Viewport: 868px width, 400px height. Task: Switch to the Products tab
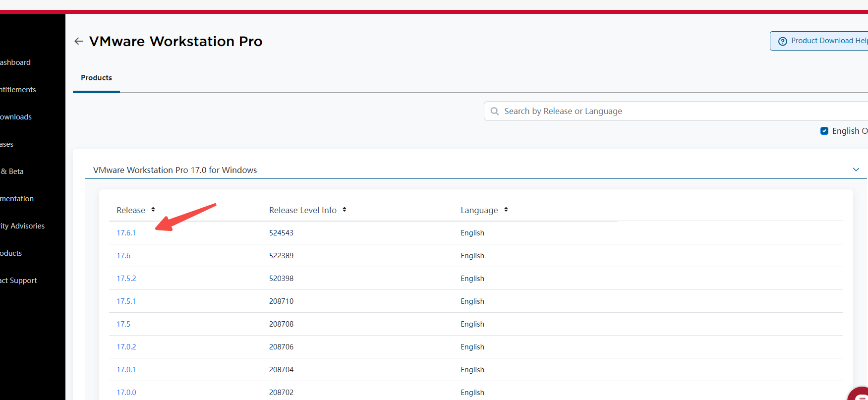(x=96, y=78)
